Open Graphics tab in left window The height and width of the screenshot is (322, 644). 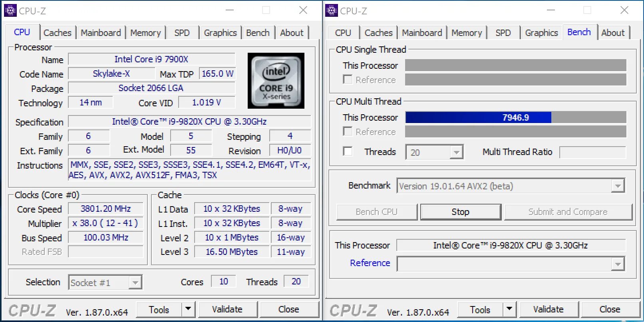[x=221, y=33]
